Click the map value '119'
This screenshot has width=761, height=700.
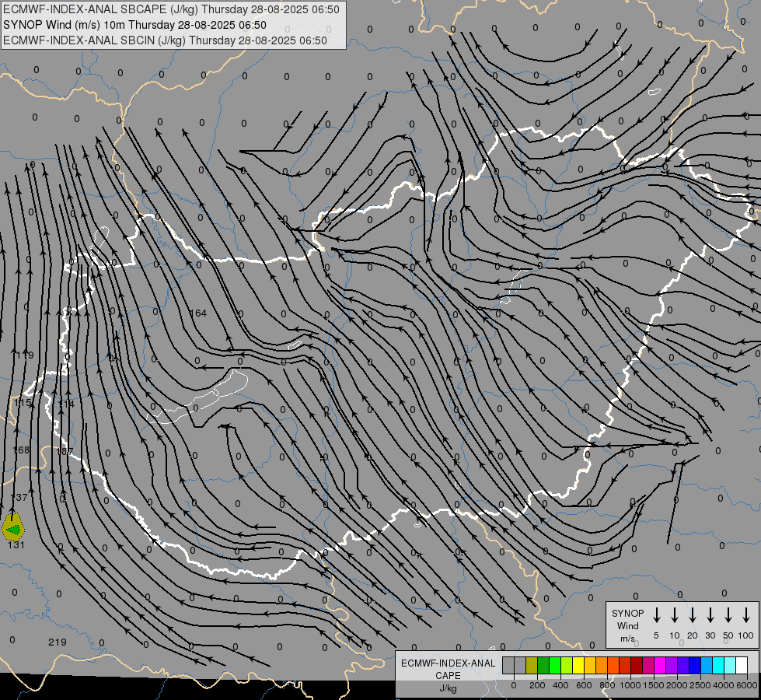click(x=25, y=355)
